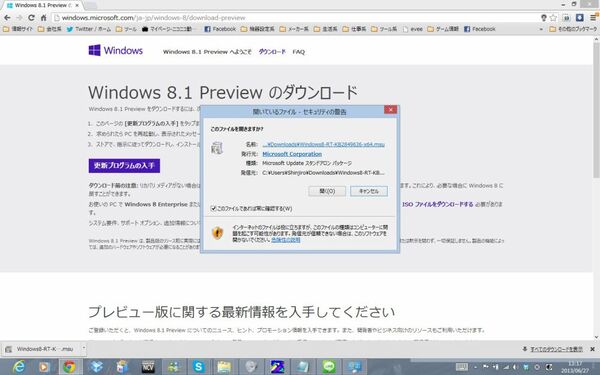Open the 'evee' bookmark
This screenshot has height=375, width=600.
[x=413, y=29]
